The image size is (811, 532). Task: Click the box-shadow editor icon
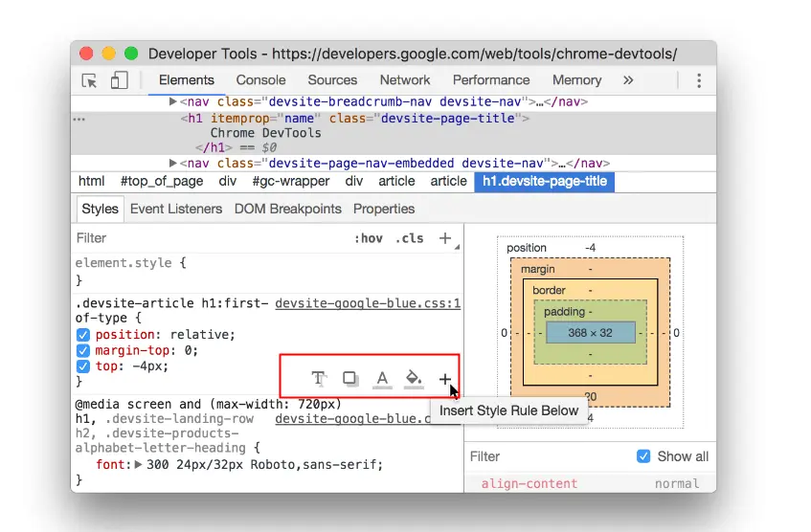click(x=350, y=378)
